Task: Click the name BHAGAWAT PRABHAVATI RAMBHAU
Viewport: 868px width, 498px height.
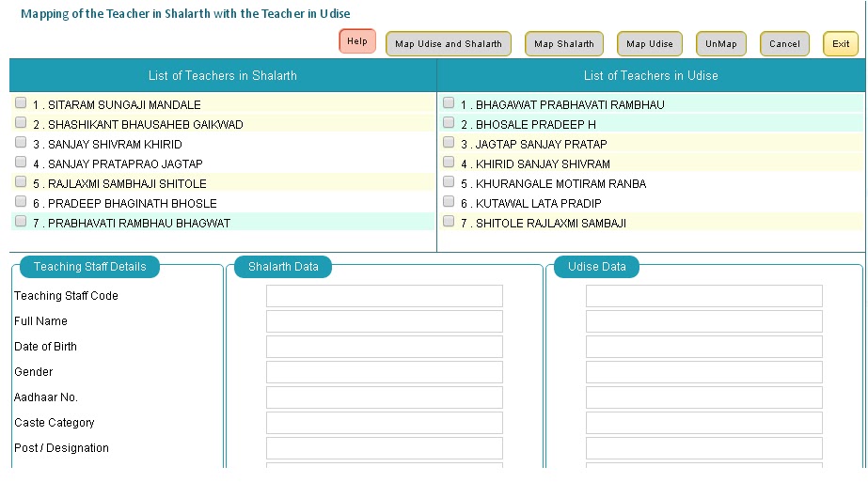Action: tap(570, 104)
